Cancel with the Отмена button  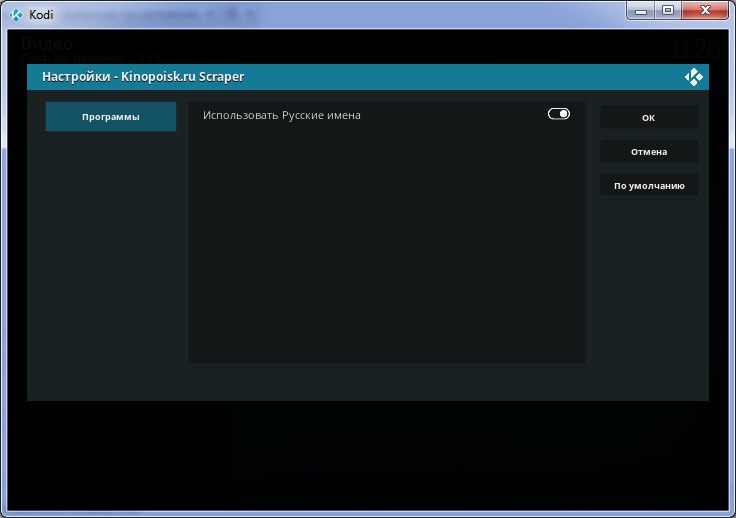click(x=649, y=152)
